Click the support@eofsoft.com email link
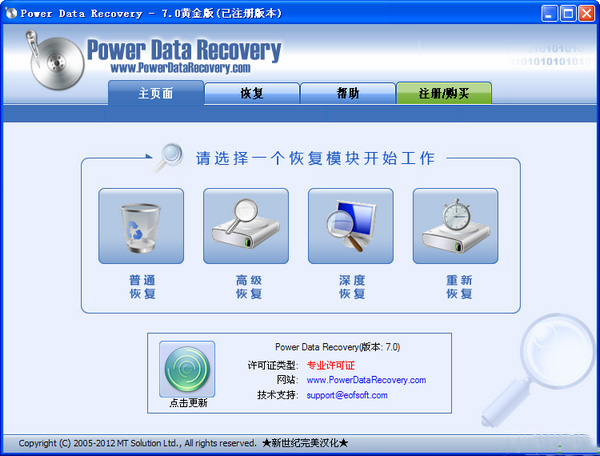 tap(347, 395)
